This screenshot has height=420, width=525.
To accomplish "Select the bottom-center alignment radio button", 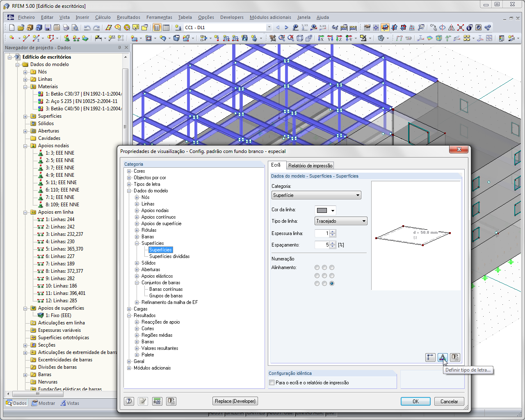I will point(324,283).
